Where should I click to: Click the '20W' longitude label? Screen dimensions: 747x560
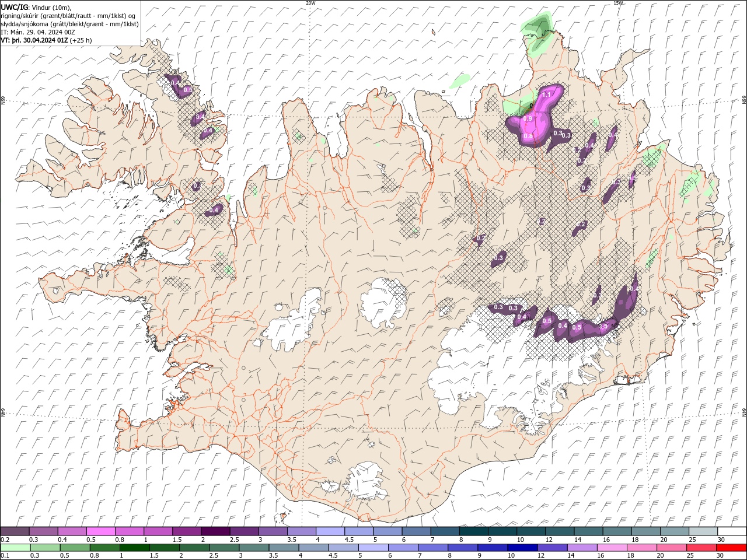tap(310, 3)
